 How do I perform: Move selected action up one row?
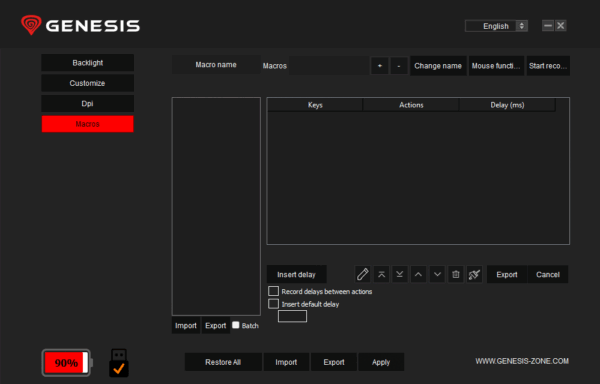pyautogui.click(x=418, y=274)
